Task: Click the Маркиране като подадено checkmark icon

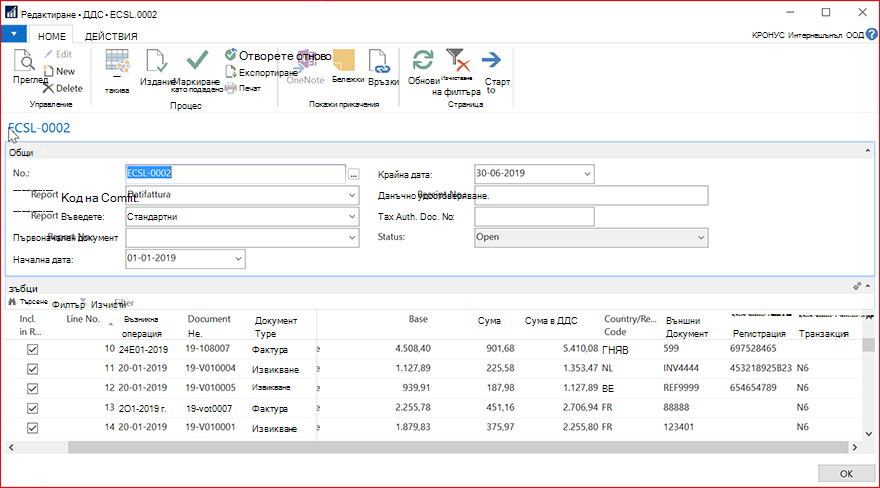Action: click(x=197, y=59)
